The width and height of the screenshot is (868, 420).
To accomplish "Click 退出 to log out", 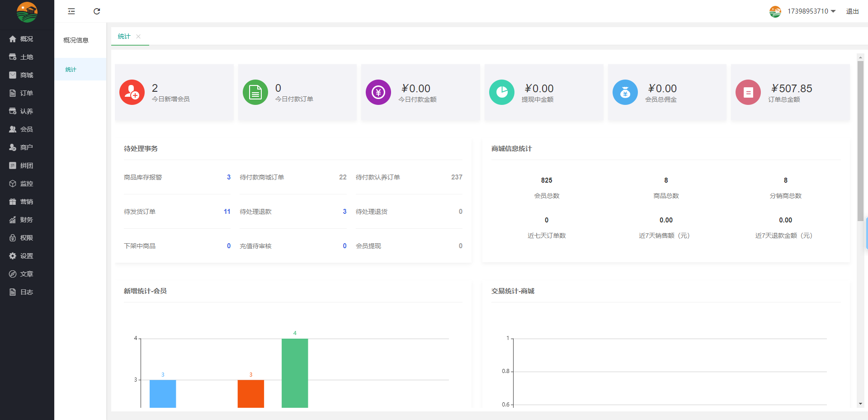I will [852, 11].
